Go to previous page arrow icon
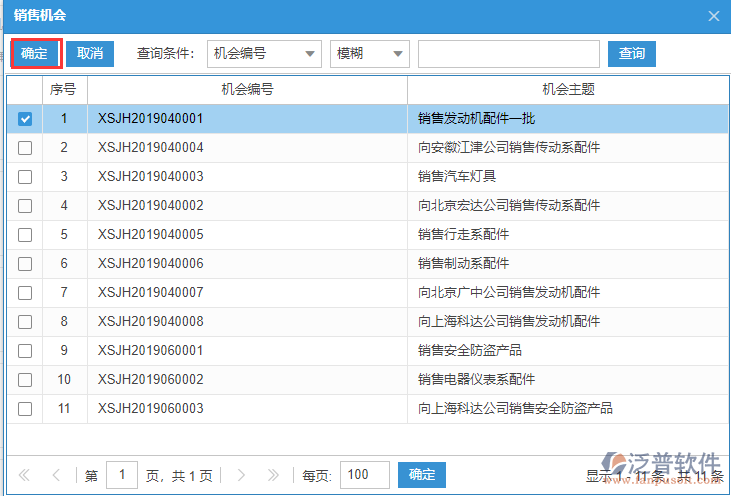The height and width of the screenshot is (496, 731). click(x=56, y=475)
